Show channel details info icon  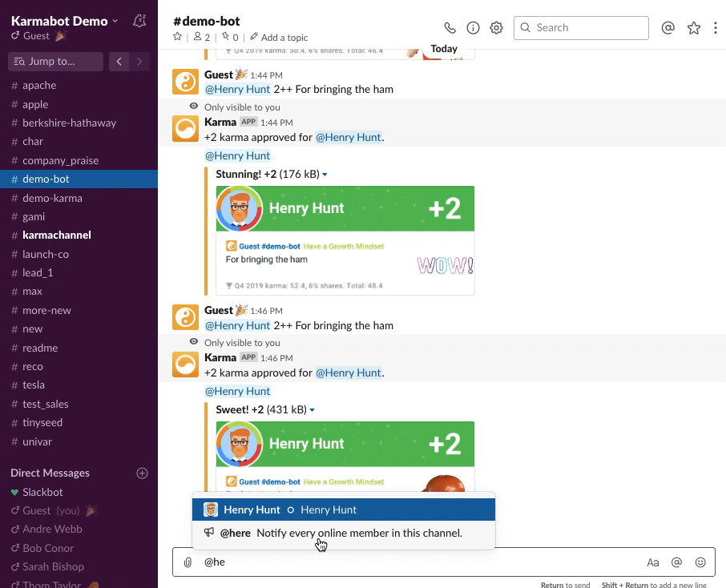[473, 28]
